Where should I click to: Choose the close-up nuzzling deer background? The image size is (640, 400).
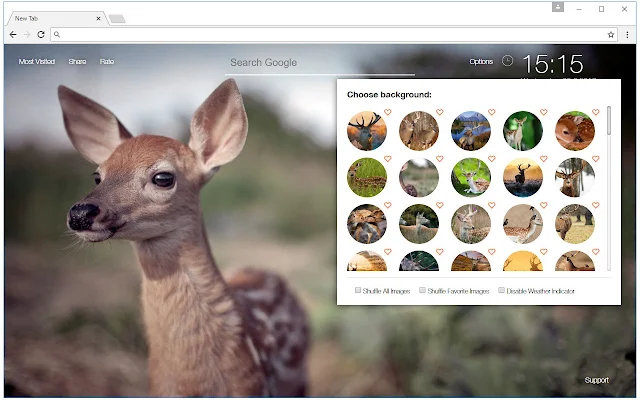pyautogui.click(x=367, y=224)
